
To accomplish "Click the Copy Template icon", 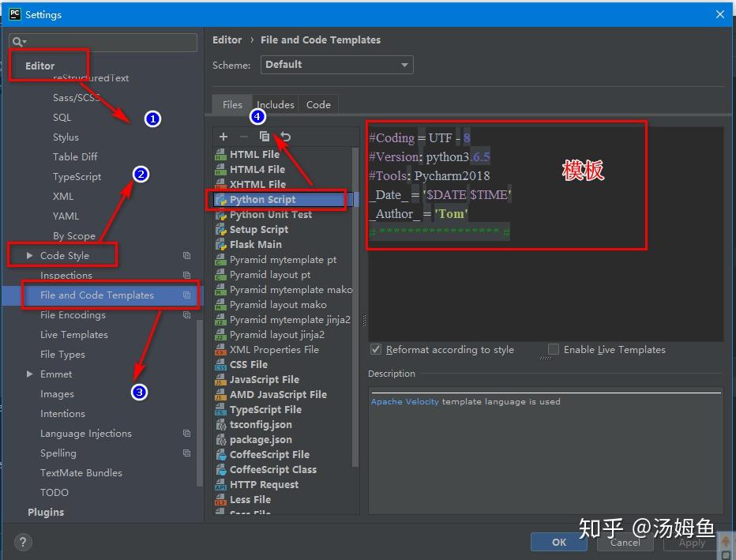I will point(265,137).
